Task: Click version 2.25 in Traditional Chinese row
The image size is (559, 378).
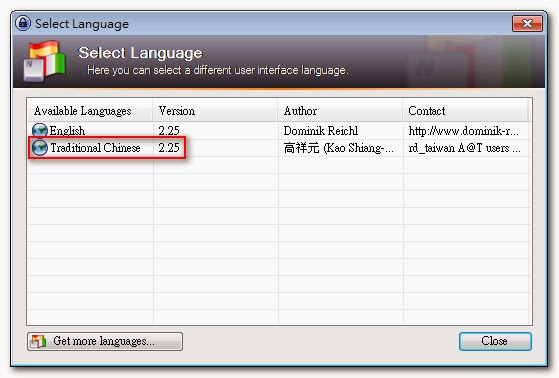Action: pos(169,148)
